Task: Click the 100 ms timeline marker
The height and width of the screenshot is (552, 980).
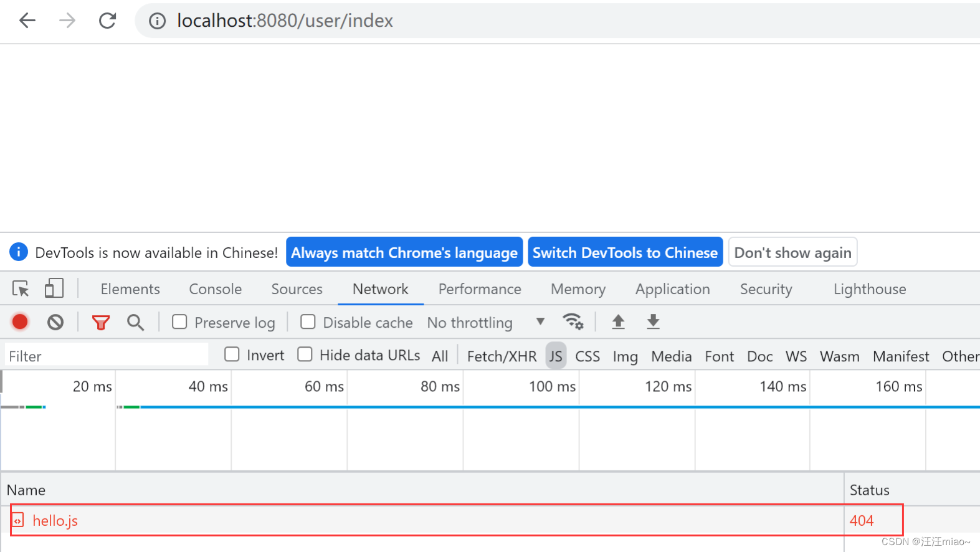Action: pyautogui.click(x=552, y=386)
